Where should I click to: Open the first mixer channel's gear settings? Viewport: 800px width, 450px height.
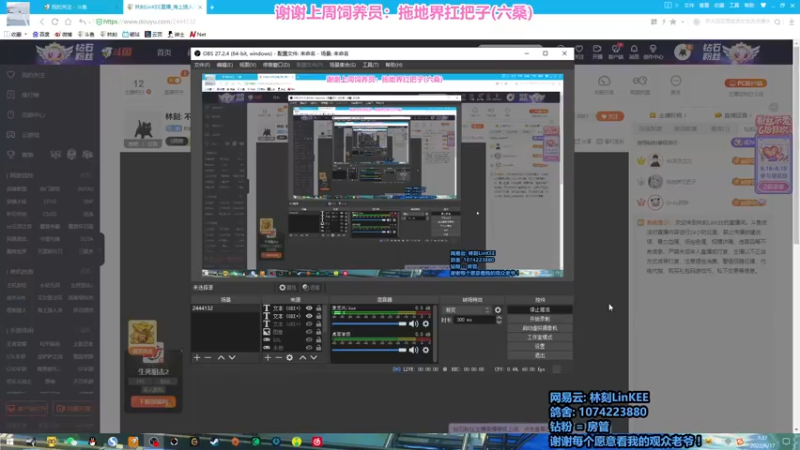click(426, 323)
